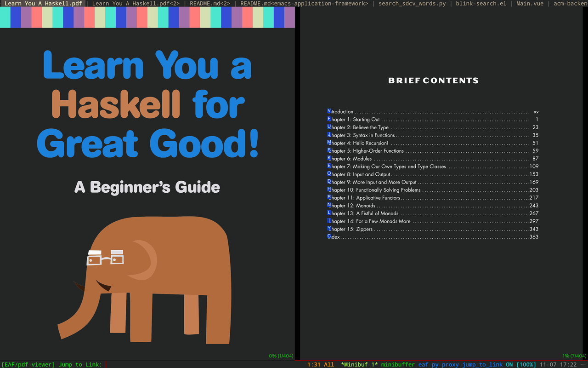Switch to the blink-search.el tab
588x368 pixels.
point(481,3)
